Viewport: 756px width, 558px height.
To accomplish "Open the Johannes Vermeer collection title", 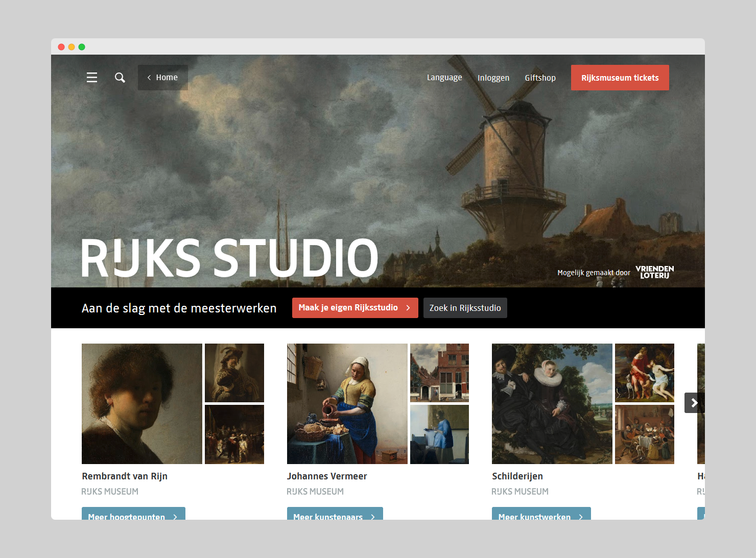I will [327, 476].
